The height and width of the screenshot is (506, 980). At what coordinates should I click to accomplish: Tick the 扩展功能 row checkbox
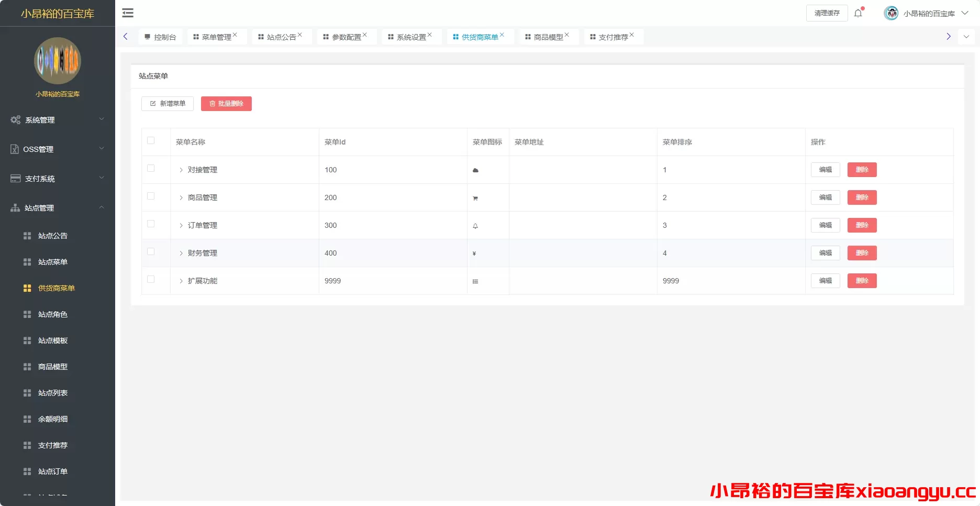(151, 279)
